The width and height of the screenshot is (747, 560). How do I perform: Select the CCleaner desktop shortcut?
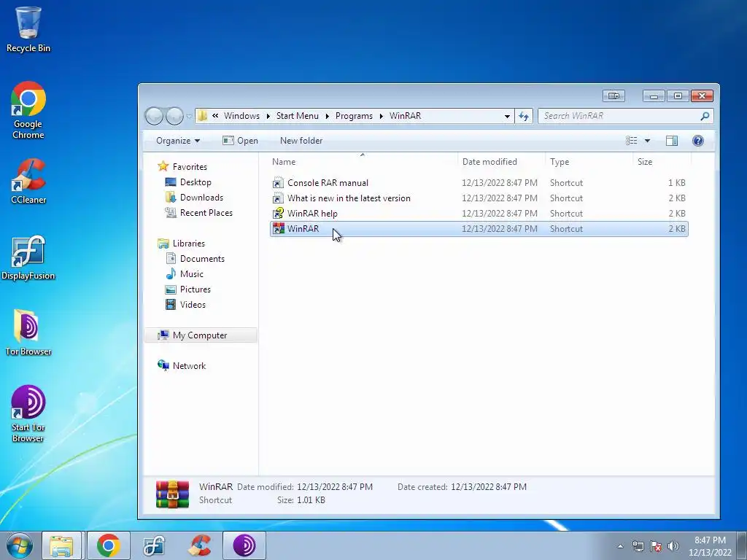pyautogui.click(x=28, y=182)
